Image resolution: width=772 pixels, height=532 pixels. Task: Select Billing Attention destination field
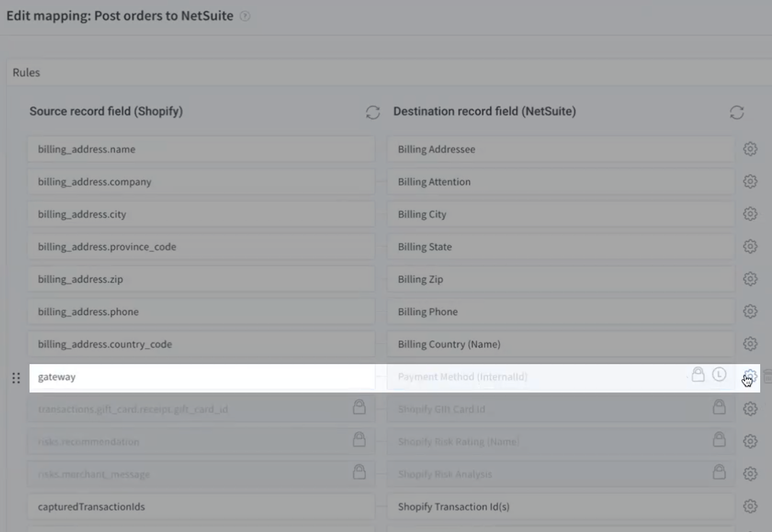coord(560,181)
